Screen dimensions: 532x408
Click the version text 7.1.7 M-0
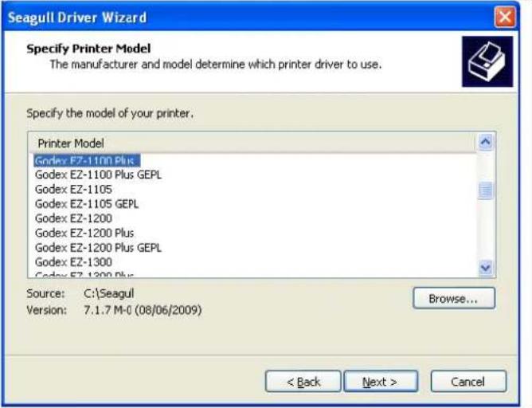point(108,310)
